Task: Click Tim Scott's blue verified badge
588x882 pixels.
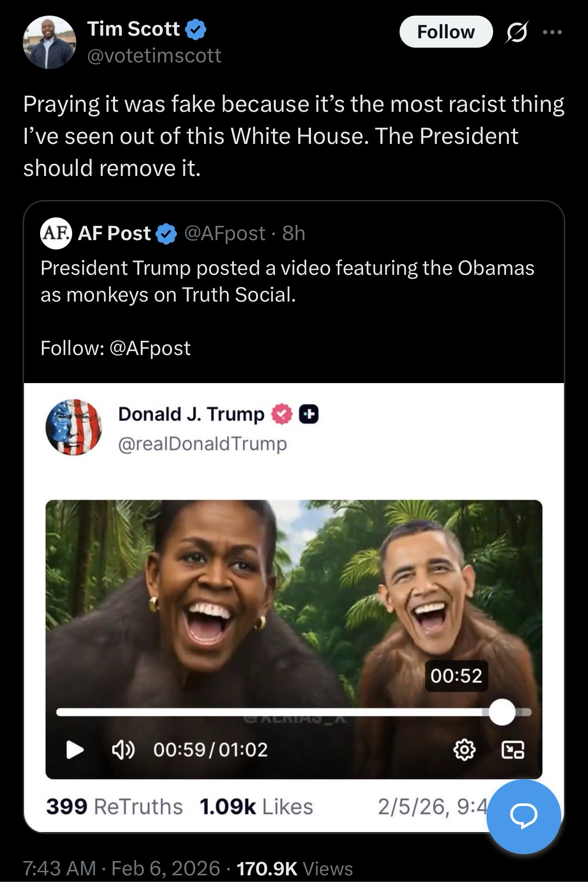Action: tap(195, 29)
